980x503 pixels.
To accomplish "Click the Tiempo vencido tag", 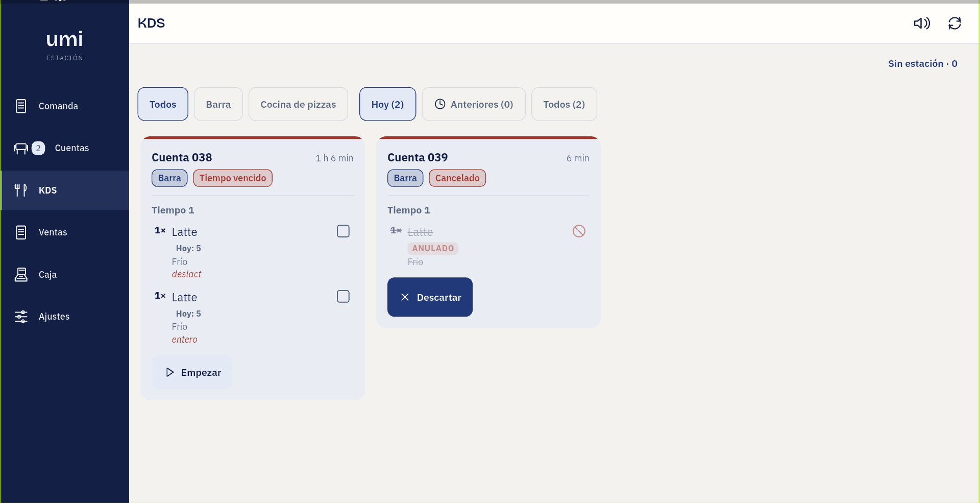I will coord(233,178).
